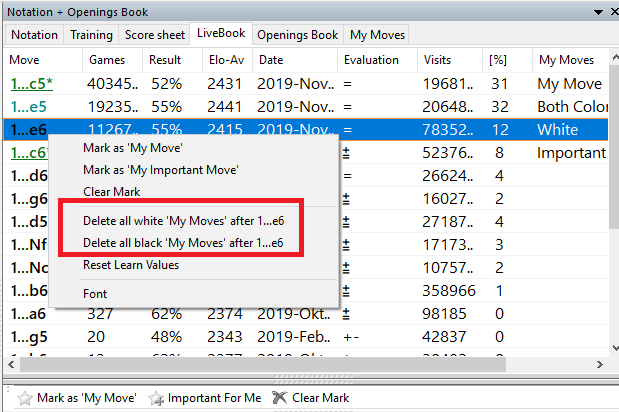Switch to the Notation tab

(x=34, y=34)
